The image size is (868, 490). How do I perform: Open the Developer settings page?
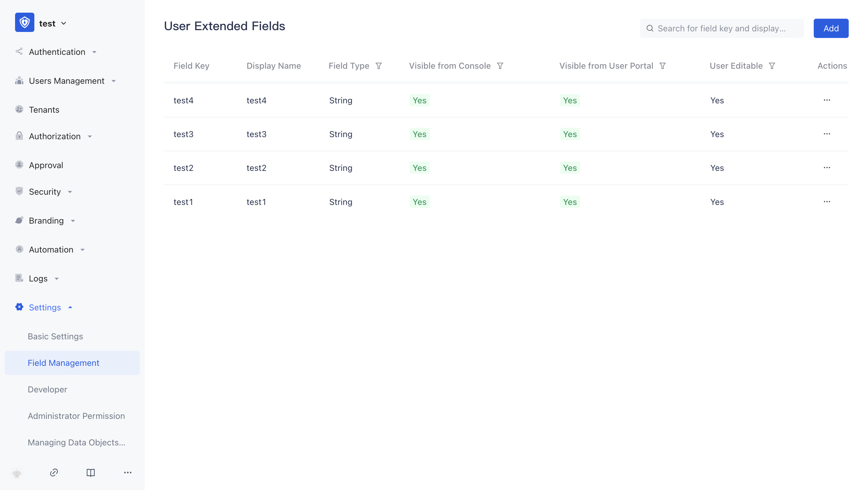point(48,389)
